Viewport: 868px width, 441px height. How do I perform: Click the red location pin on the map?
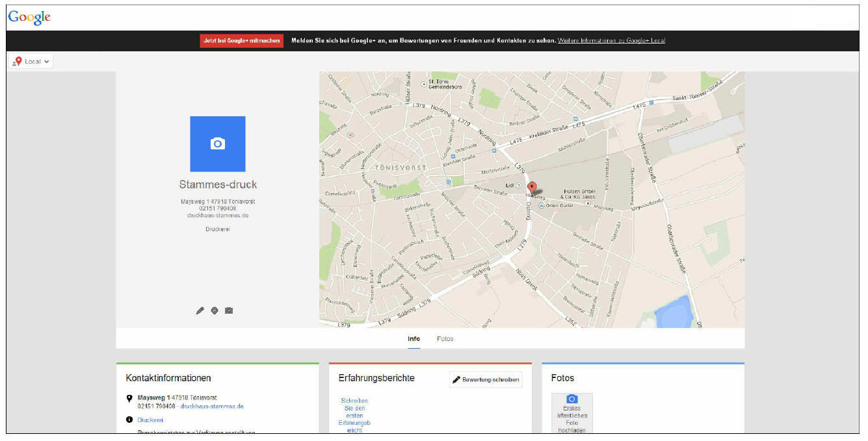[532, 188]
